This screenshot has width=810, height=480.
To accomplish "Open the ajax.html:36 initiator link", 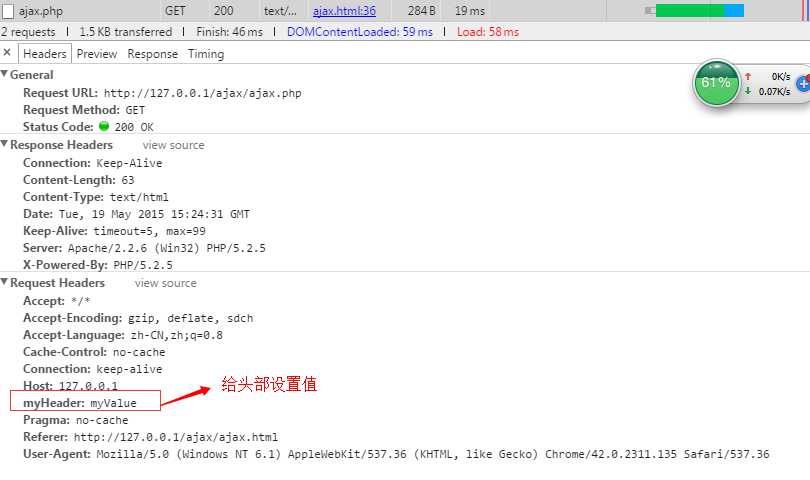I will pyautogui.click(x=345, y=11).
